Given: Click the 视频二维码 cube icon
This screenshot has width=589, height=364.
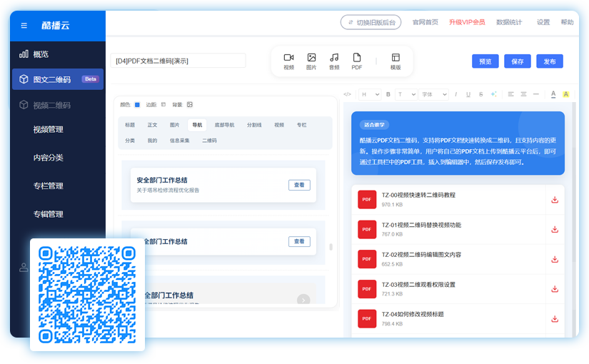Looking at the screenshot, I should point(24,105).
